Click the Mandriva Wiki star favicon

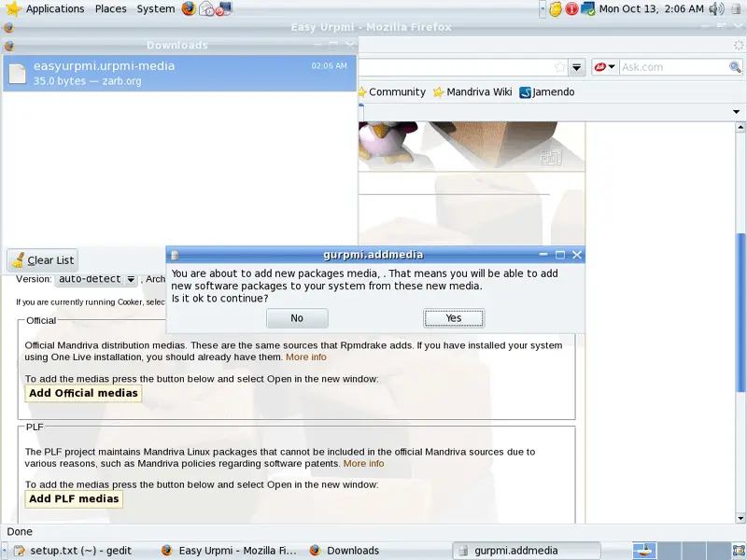[x=438, y=91]
